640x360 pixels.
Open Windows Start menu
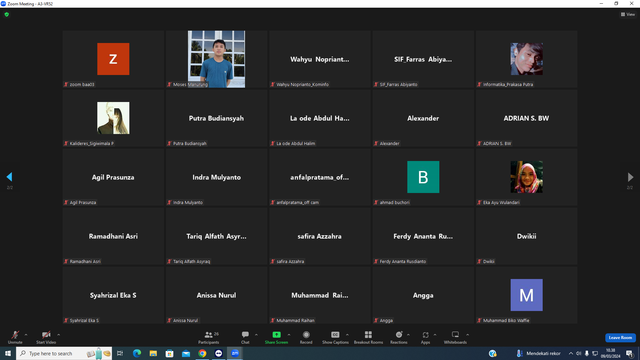(8, 353)
